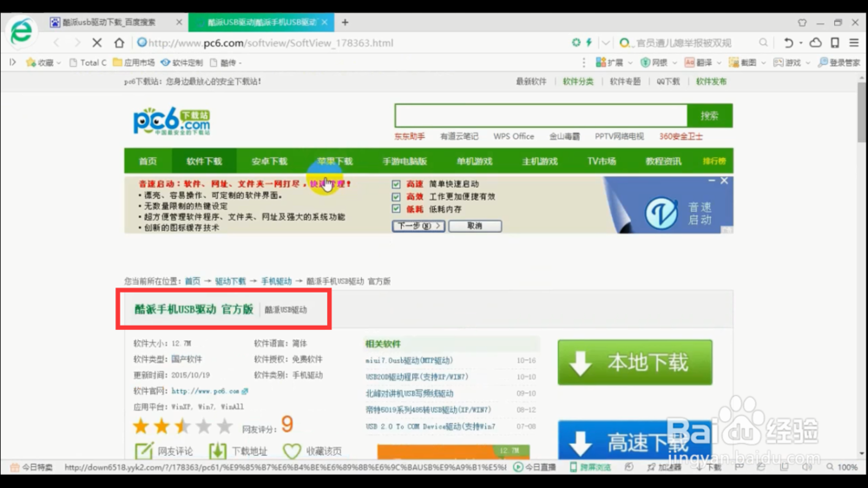The image size is (868, 488).
Task: Open the 翻译 translate dropdown
Action: pos(703,63)
